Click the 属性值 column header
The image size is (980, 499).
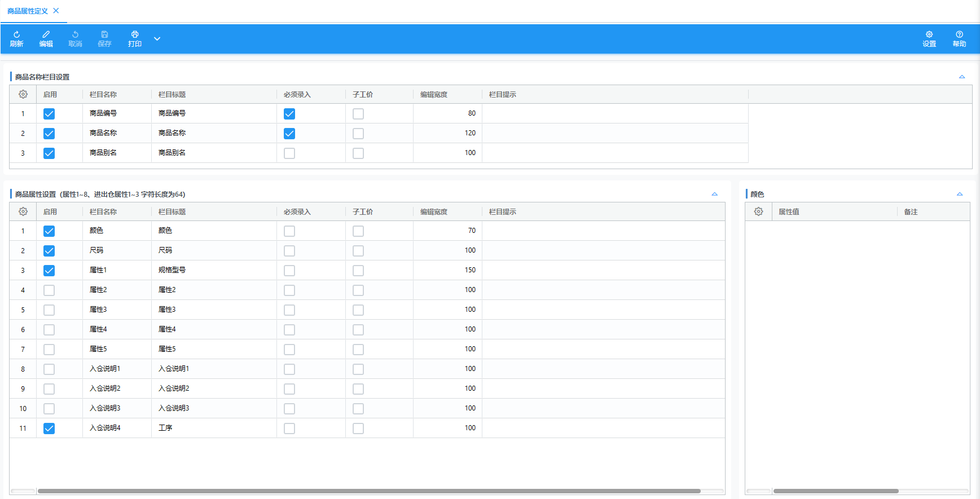pyautogui.click(x=789, y=212)
